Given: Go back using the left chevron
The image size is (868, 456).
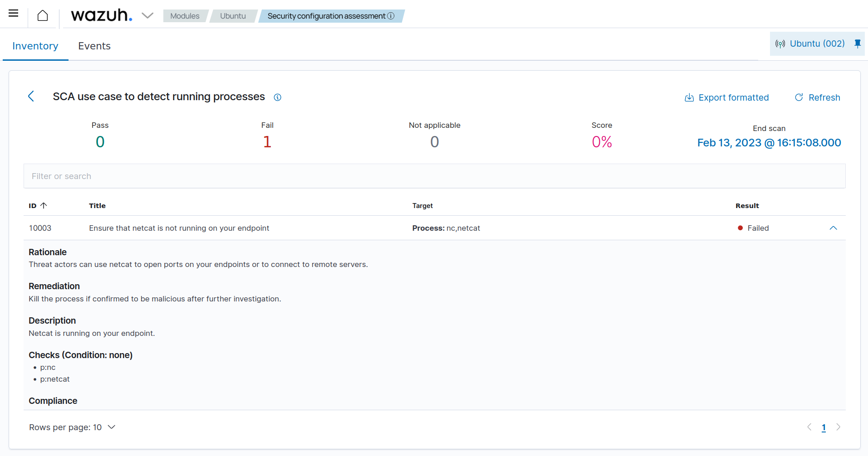Looking at the screenshot, I should 31,96.
